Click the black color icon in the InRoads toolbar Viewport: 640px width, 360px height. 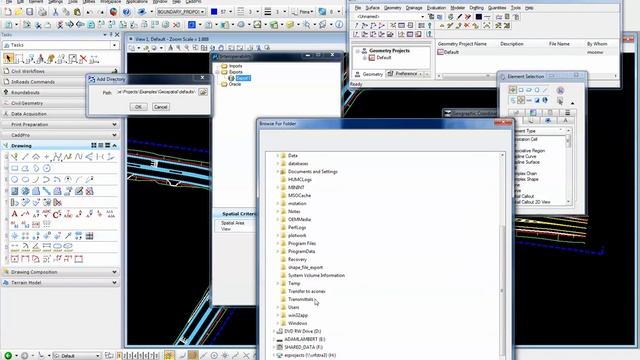(478, 17)
